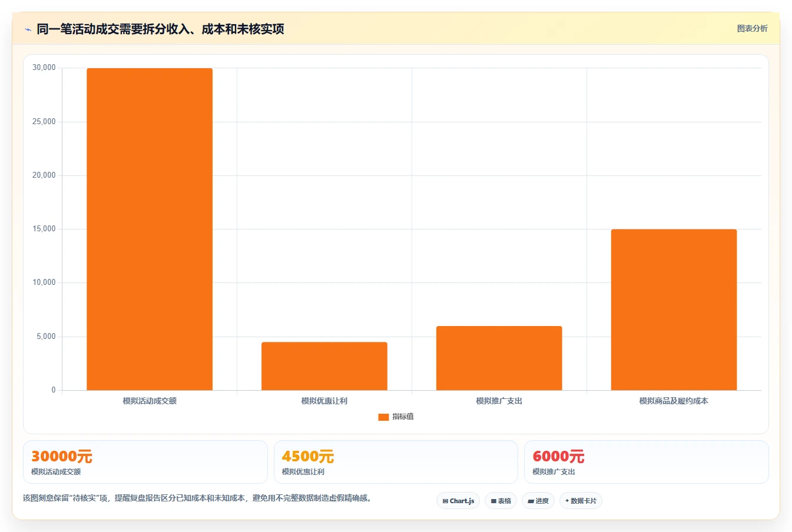Image resolution: width=792 pixels, height=532 pixels.
Task: Click the 15,000 y-axis tick label
Action: [44, 229]
